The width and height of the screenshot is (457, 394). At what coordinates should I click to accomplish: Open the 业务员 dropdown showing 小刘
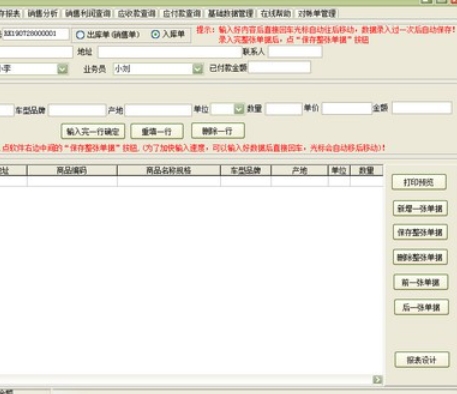198,69
